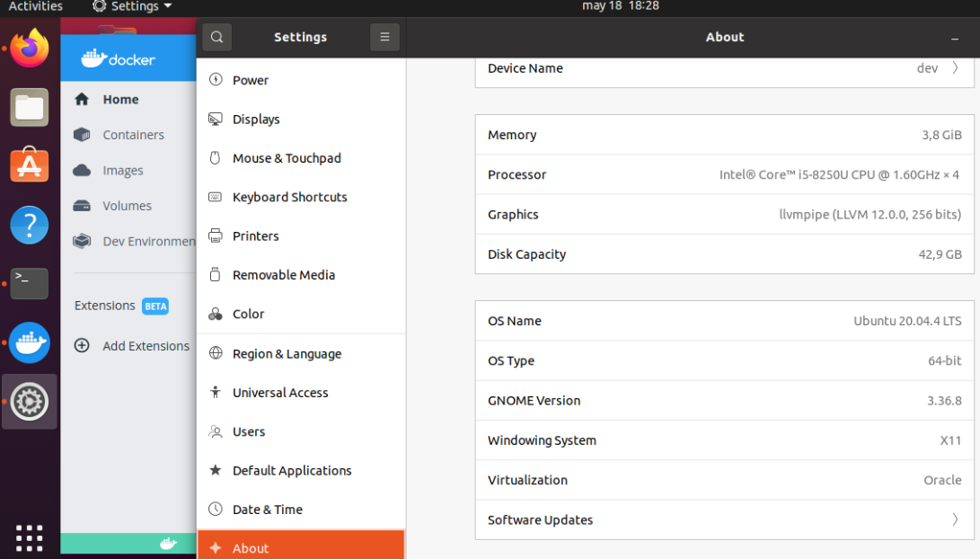The image size is (980, 559).
Task: Switch to Docker Desktop in the dock
Action: coord(30,342)
